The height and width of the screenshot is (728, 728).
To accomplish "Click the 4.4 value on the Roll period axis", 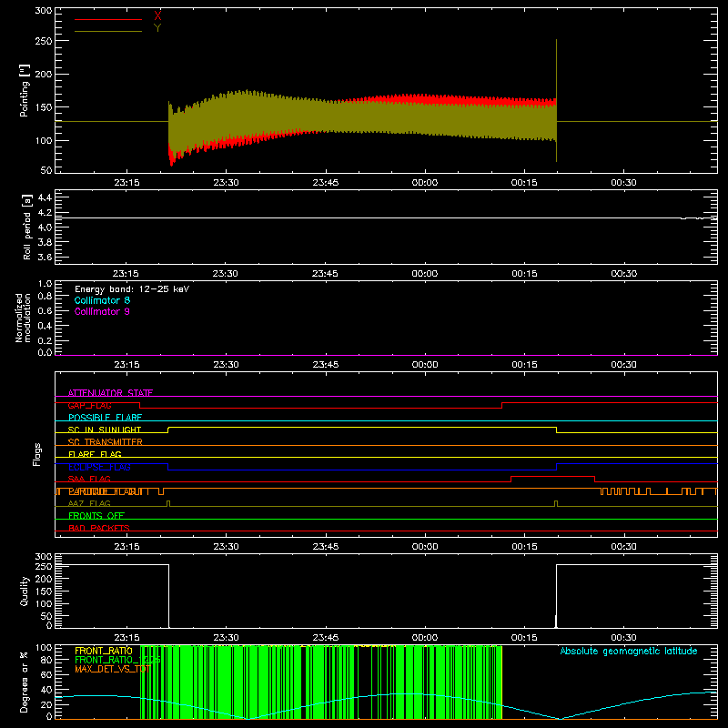I will pos(45,197).
